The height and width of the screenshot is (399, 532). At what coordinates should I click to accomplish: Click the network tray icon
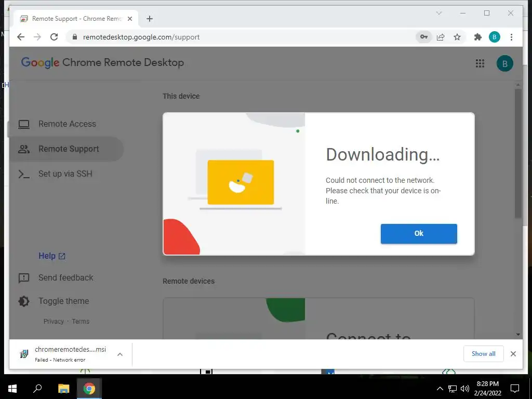tap(453, 389)
